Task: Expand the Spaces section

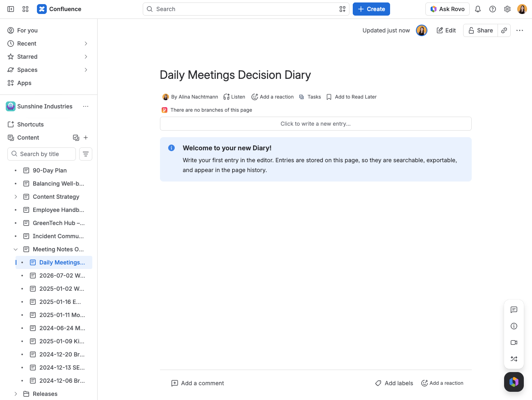Action: click(86, 70)
